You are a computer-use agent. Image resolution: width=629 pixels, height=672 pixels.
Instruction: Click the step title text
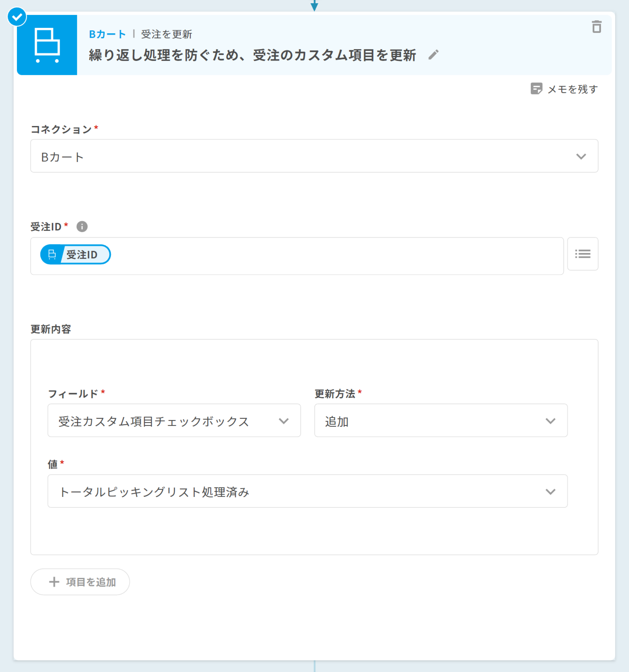click(252, 55)
